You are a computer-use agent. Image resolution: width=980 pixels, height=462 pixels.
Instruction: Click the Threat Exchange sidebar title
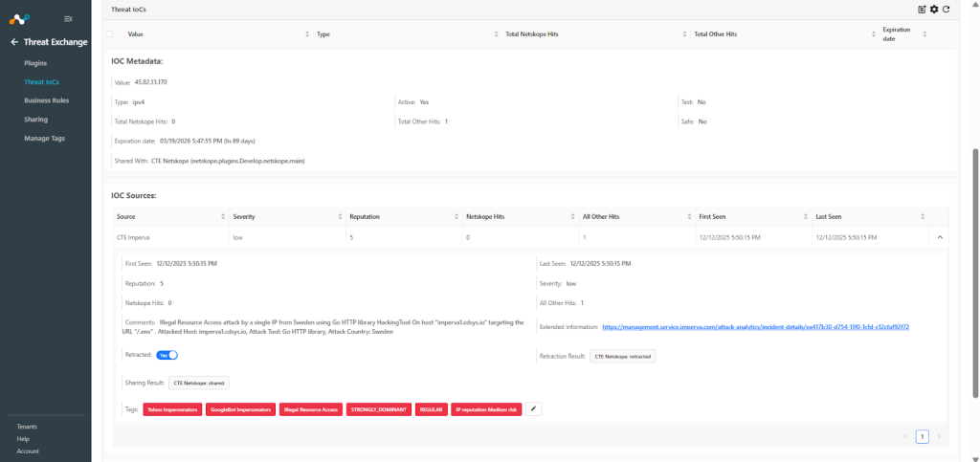tap(56, 42)
